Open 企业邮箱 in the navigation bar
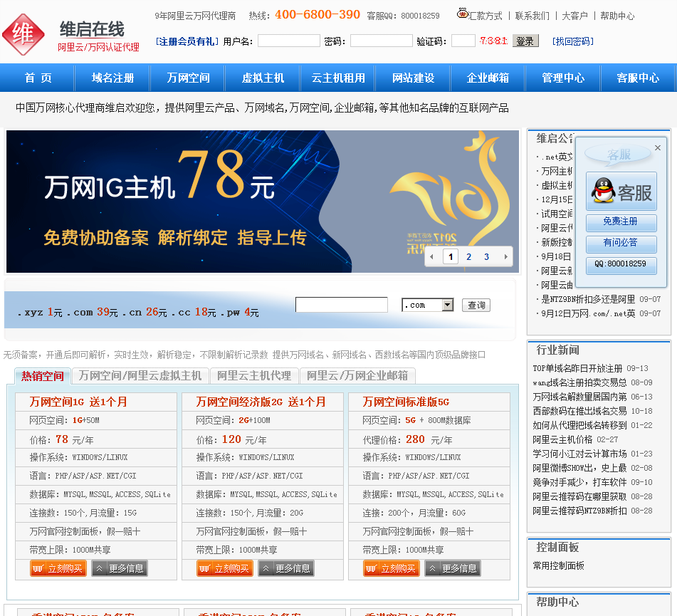Image resolution: width=677 pixels, height=616 pixels. point(488,78)
